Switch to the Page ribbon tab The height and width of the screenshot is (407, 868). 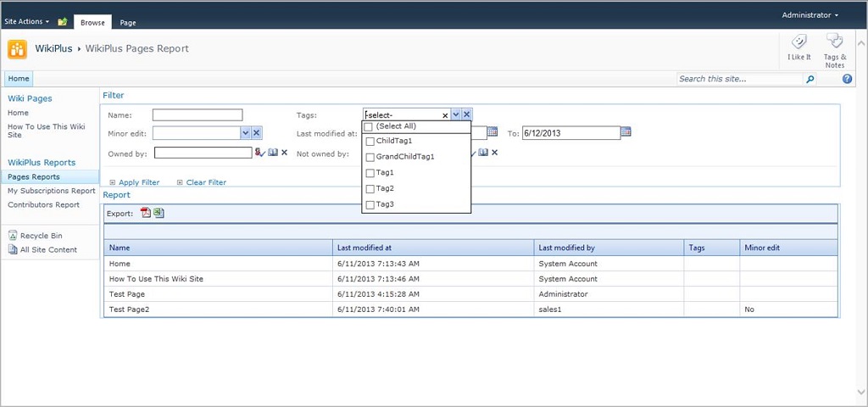pos(128,23)
